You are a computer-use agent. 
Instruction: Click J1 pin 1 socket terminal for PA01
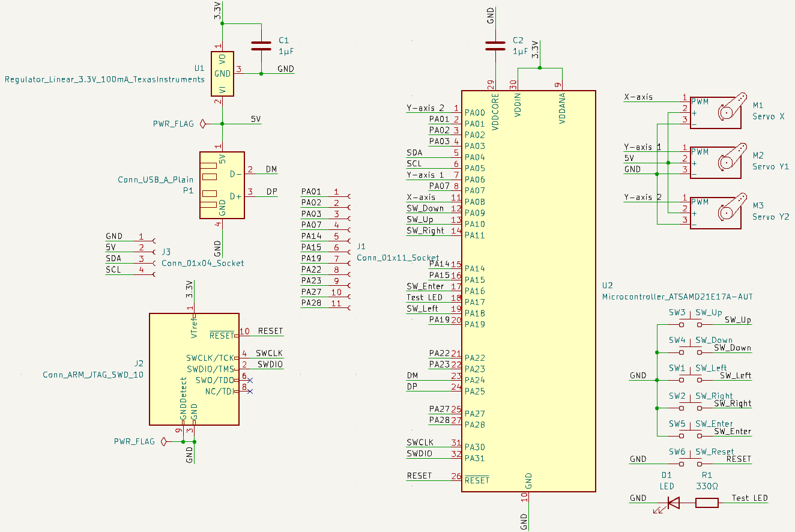348,196
